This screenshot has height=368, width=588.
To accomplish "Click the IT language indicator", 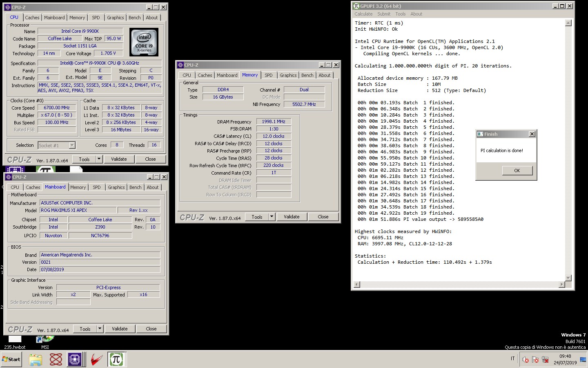I will [x=512, y=359].
